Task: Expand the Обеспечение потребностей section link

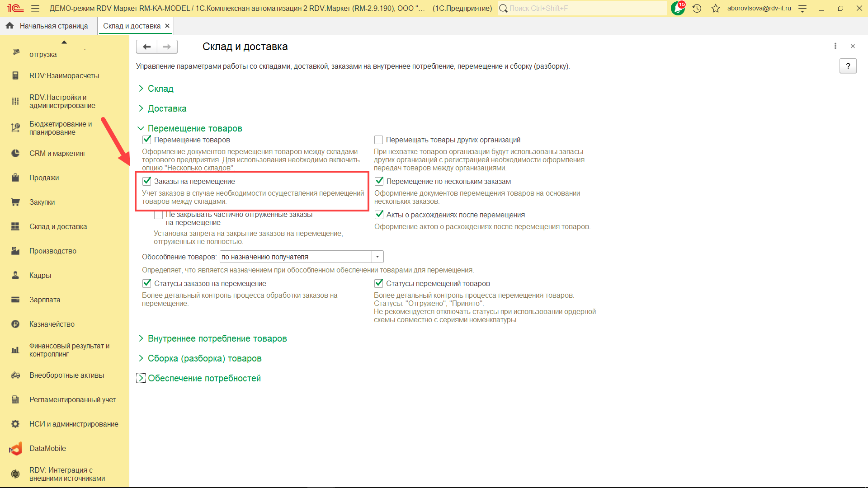Action: tap(204, 378)
